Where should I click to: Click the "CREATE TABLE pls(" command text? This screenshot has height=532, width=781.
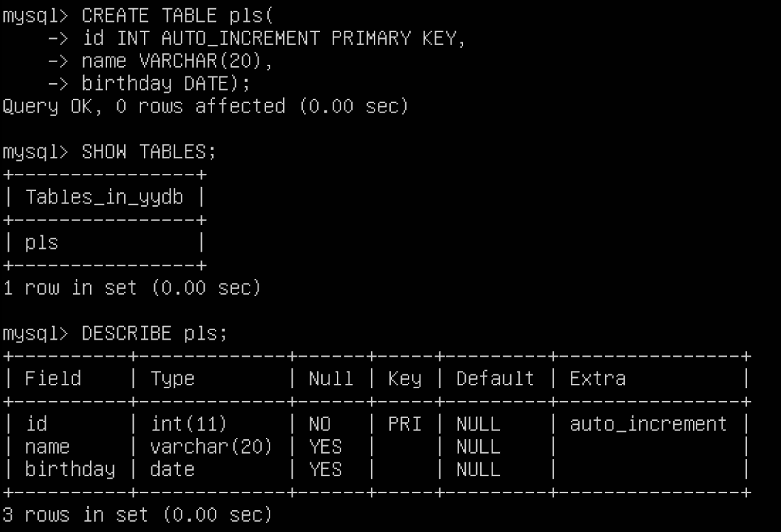[x=177, y=16]
